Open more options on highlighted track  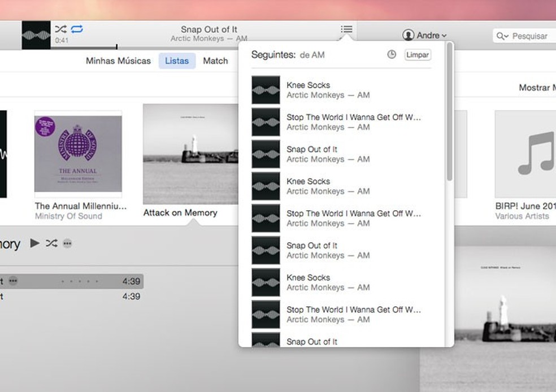coord(13,281)
